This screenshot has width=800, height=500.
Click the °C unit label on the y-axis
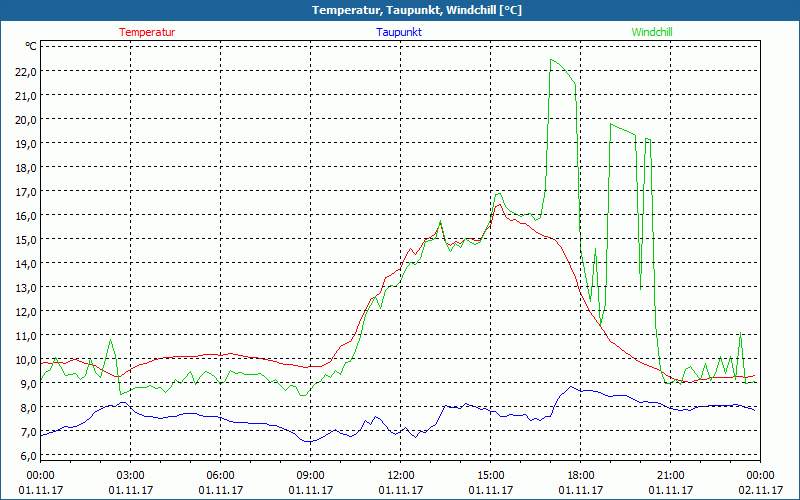point(30,46)
